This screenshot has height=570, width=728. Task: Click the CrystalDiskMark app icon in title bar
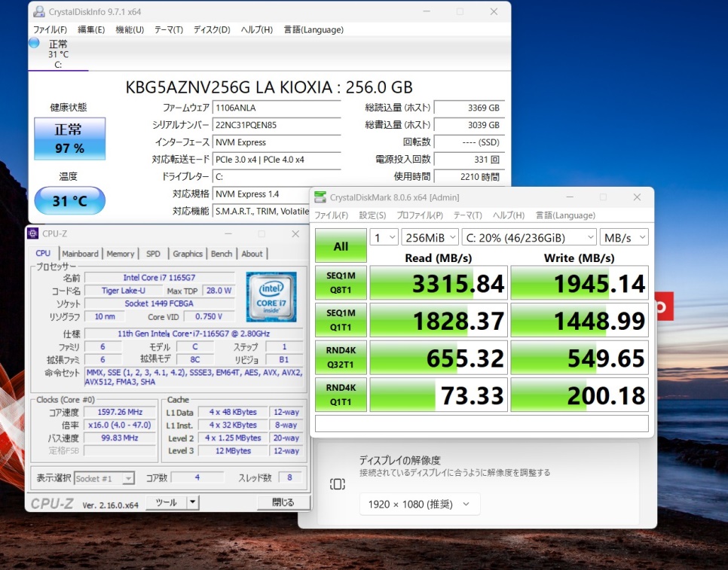[x=320, y=197]
